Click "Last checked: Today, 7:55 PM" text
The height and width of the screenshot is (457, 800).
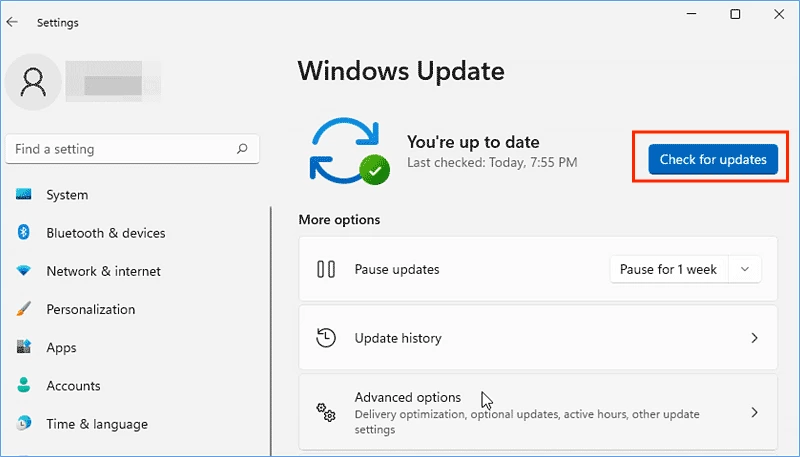492,163
